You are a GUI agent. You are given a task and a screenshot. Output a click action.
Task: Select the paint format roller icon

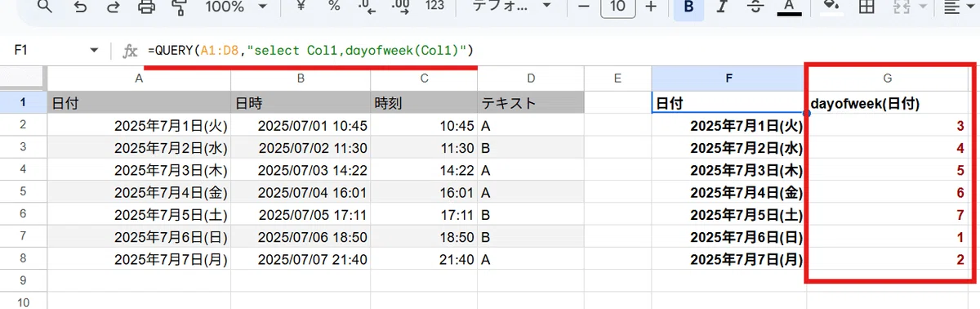tap(179, 7)
